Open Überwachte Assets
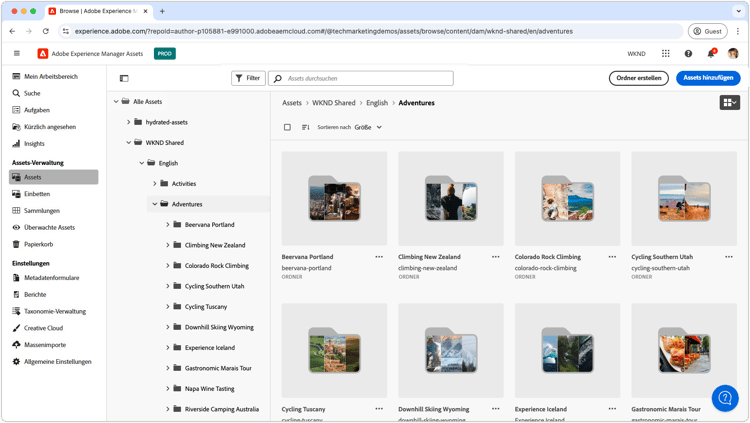The height and width of the screenshot is (423, 750). 43,227
